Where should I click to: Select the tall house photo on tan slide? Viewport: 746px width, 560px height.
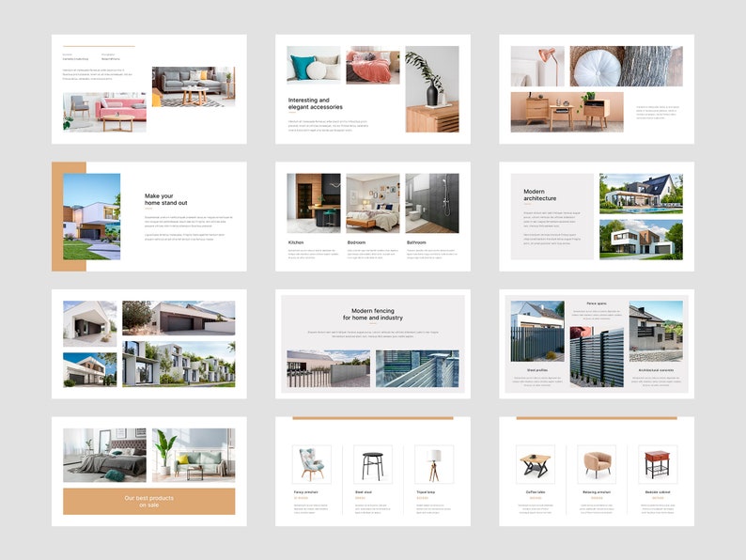point(92,216)
